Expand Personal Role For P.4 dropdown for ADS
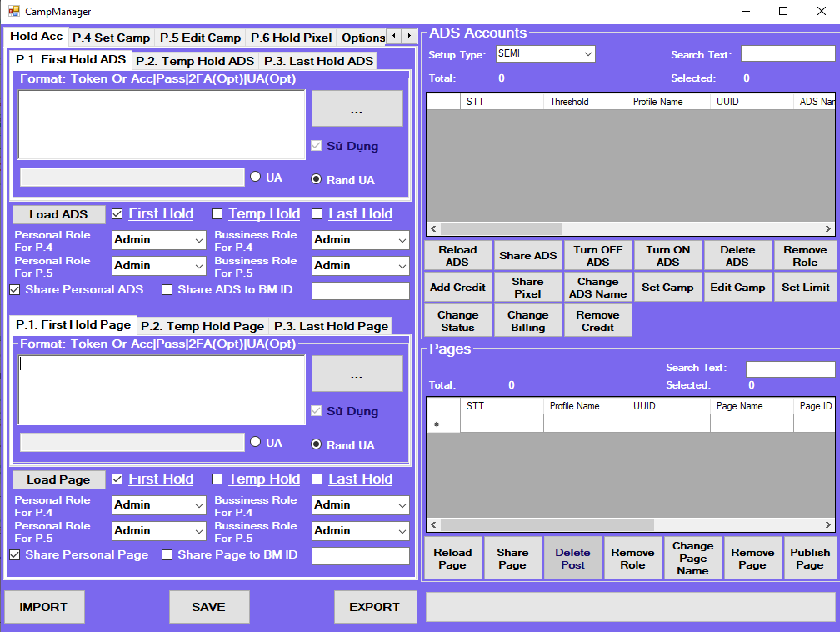Viewport: 840px width, 632px height. point(158,240)
